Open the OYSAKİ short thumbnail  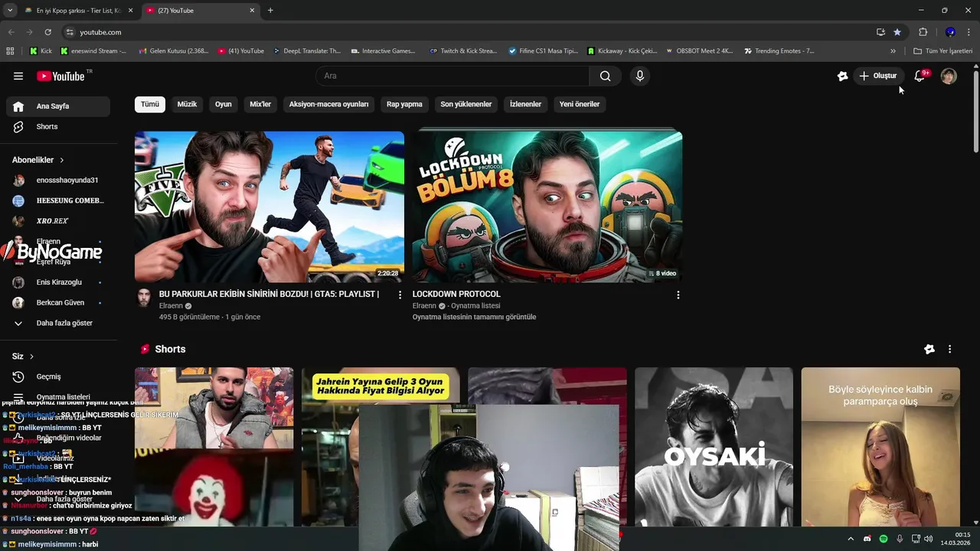pyautogui.click(x=714, y=446)
